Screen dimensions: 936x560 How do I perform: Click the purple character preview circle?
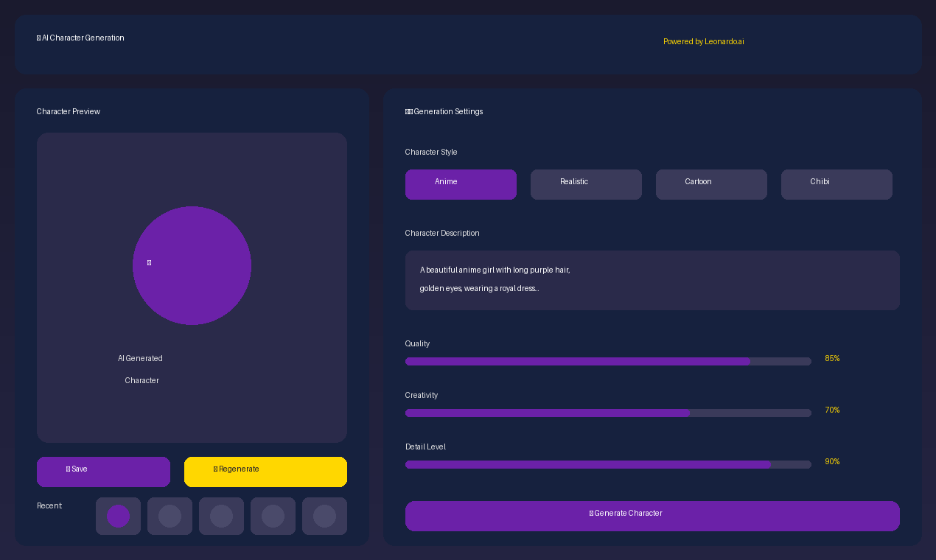tap(192, 265)
